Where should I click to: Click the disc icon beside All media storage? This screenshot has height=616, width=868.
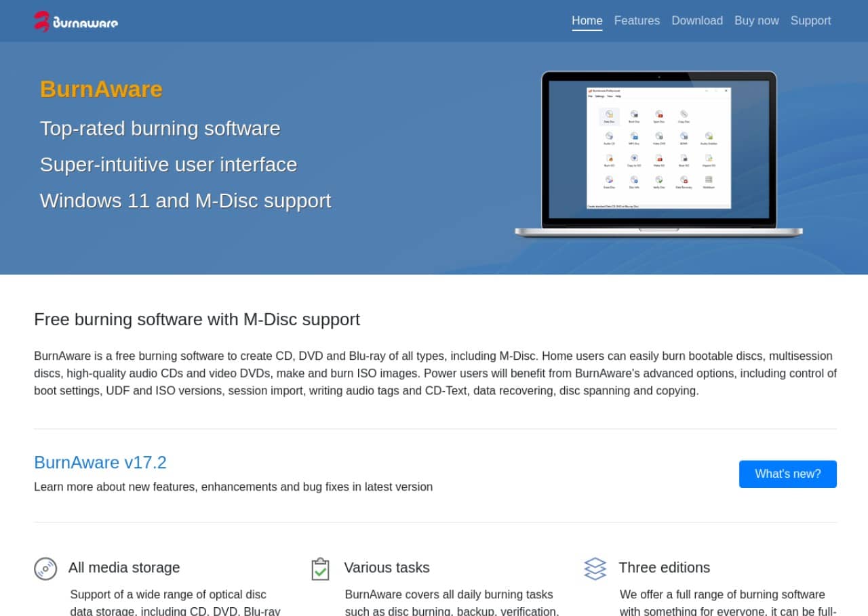tap(45, 568)
